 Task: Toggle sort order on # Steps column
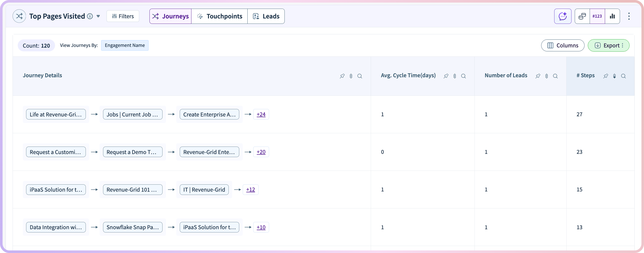(x=614, y=76)
